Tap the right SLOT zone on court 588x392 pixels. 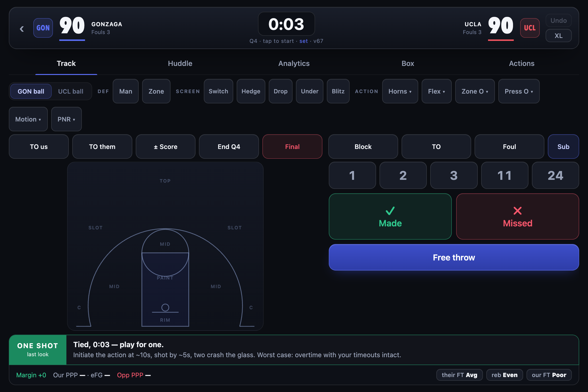[234, 228]
